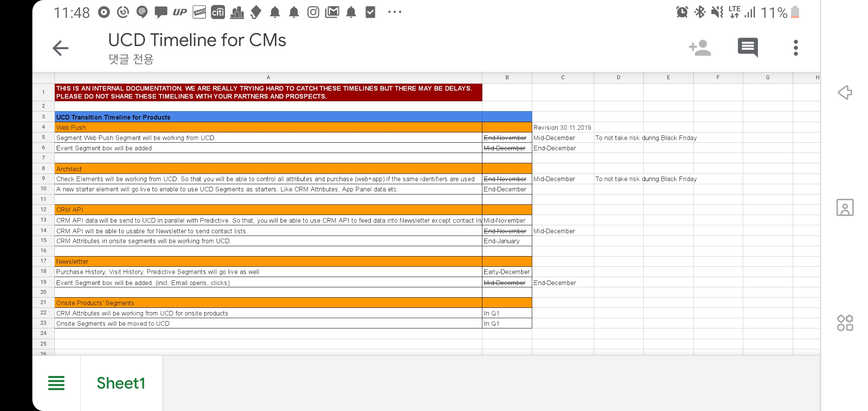The image size is (868, 411).
Task: Open the all-sheets list icon
Action: pyautogui.click(x=56, y=383)
